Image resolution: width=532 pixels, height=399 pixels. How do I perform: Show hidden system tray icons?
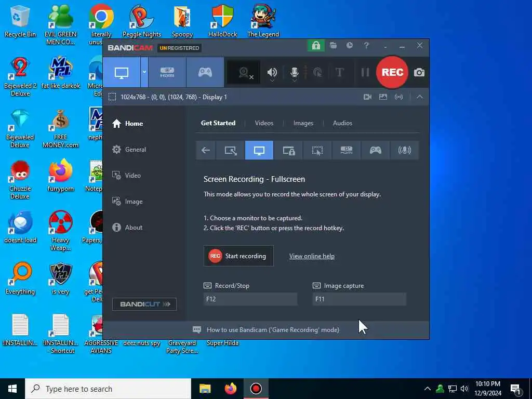428,389
